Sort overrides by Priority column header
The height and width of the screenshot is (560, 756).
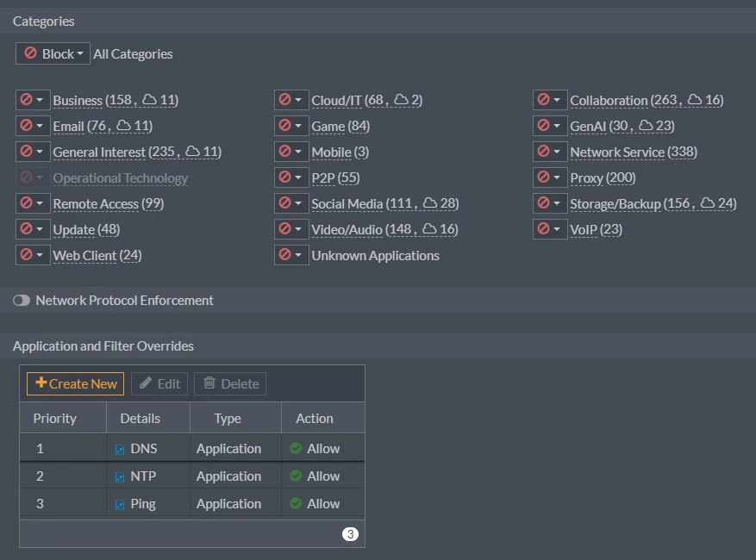[x=55, y=419]
